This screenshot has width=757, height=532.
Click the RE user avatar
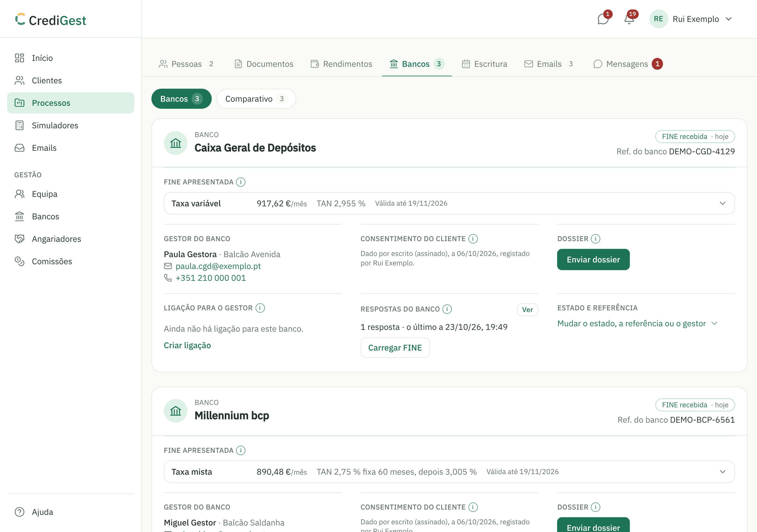[x=659, y=19]
